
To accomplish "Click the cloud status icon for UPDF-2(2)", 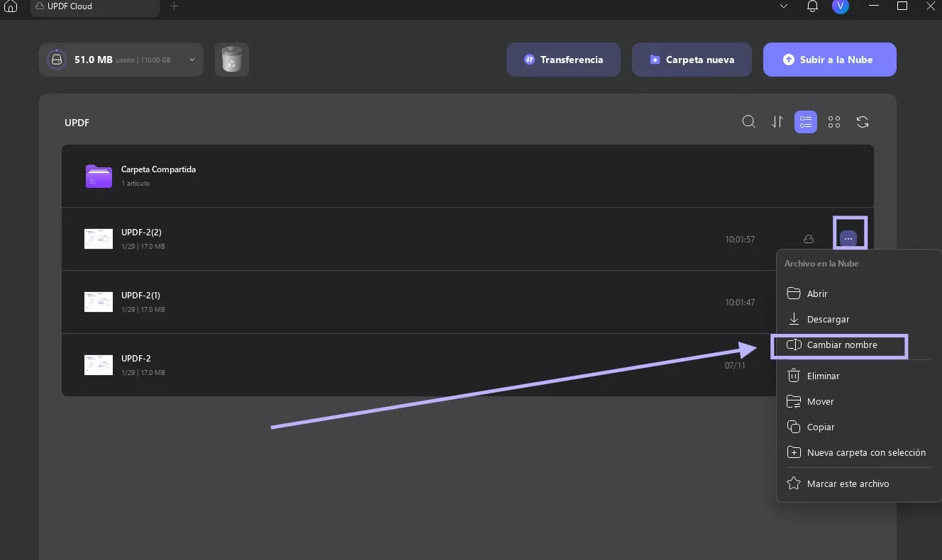I will [x=809, y=239].
